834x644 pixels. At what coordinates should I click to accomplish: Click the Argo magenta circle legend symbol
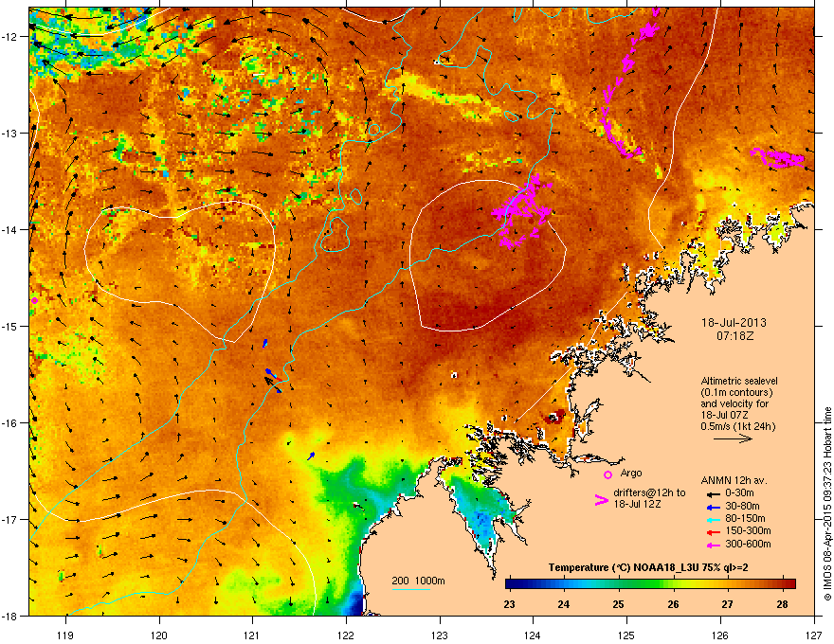[607, 474]
